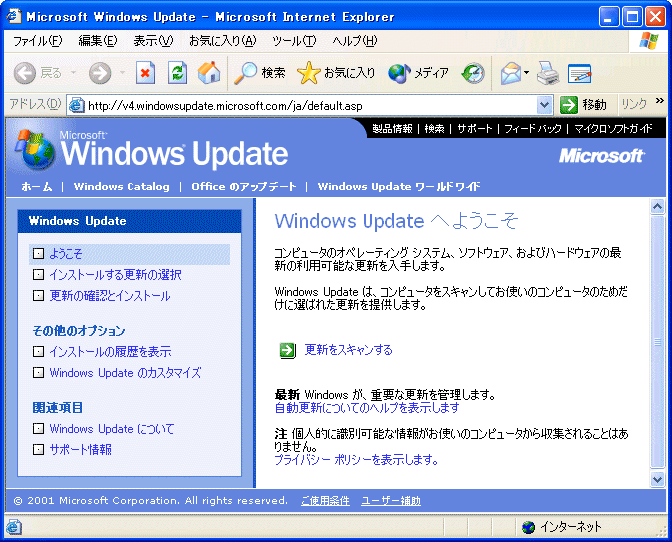Click the Windows flag logo throbber
Image resolution: width=672 pixels, height=542 pixels.
point(648,41)
